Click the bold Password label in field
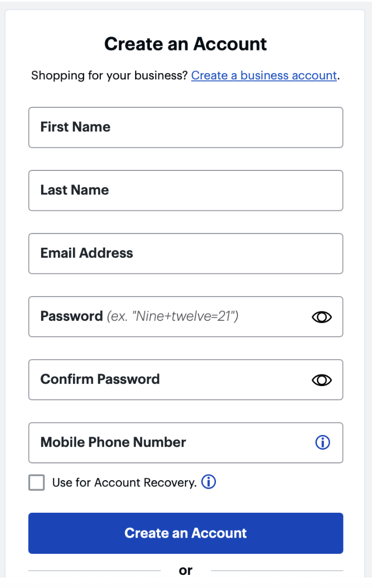 [x=71, y=316]
